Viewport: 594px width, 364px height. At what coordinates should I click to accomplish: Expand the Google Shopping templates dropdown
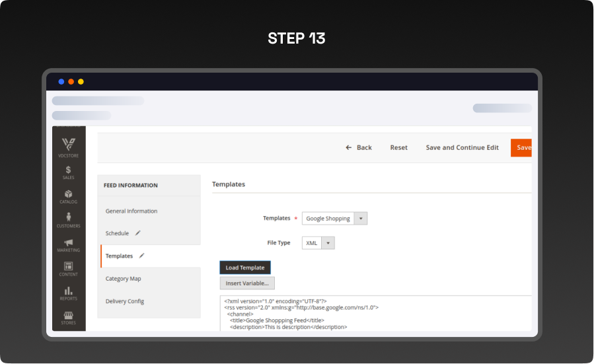point(361,219)
